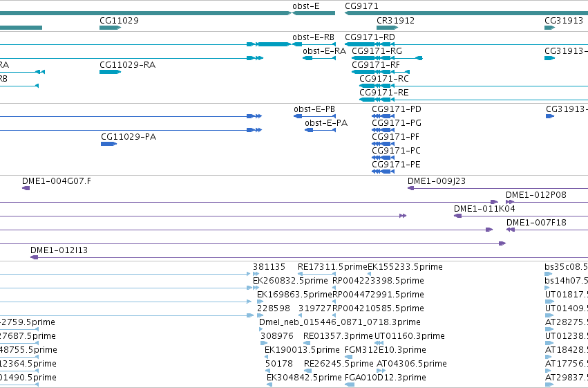Click the CG31913 gene label
This screenshot has width=588, height=388.
(x=564, y=21)
